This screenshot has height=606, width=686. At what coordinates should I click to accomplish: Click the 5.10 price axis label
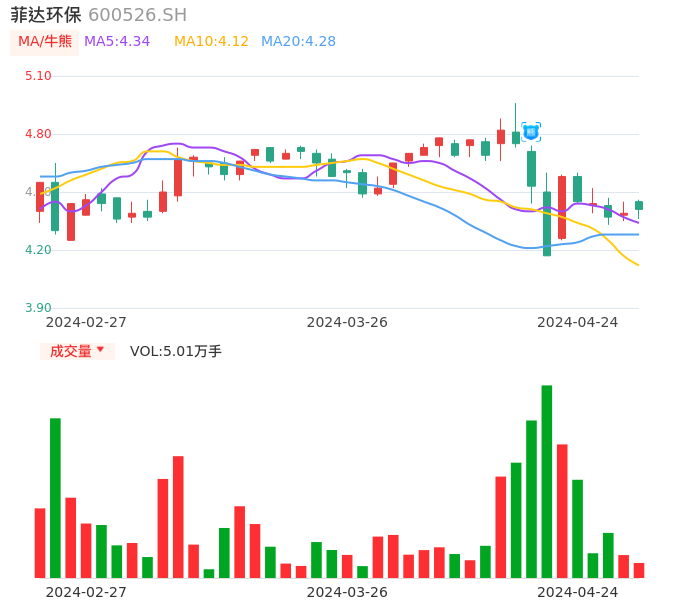click(x=38, y=76)
